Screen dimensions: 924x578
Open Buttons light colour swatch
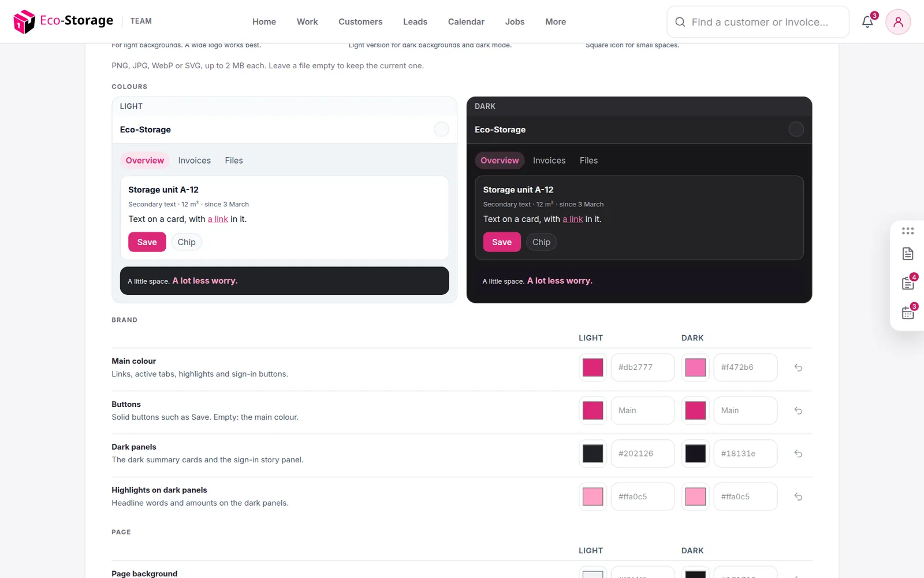tap(593, 410)
